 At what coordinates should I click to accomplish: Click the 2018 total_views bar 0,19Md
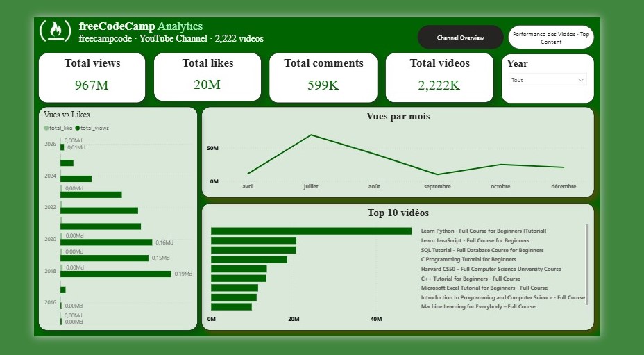pyautogui.click(x=116, y=274)
